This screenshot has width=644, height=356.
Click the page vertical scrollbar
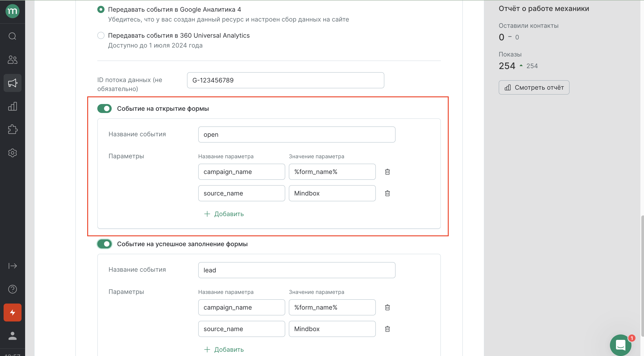[642, 276]
